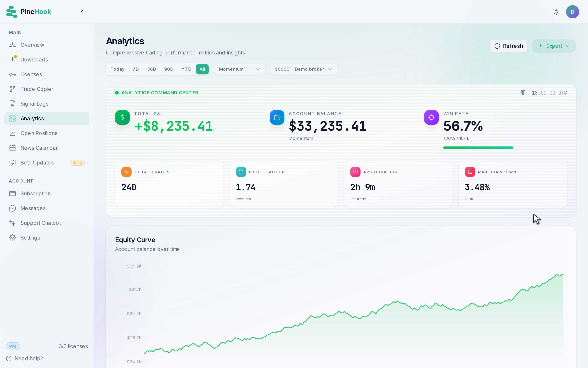Viewport: 588px width, 368px height.
Task: Click the 3/3 licenses text
Action: click(73, 346)
